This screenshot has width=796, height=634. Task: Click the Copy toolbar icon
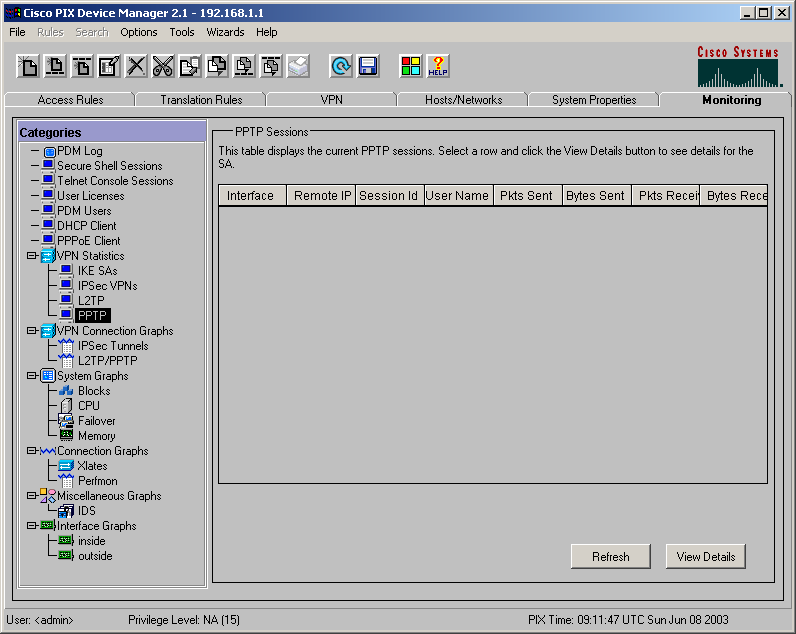tap(190, 66)
